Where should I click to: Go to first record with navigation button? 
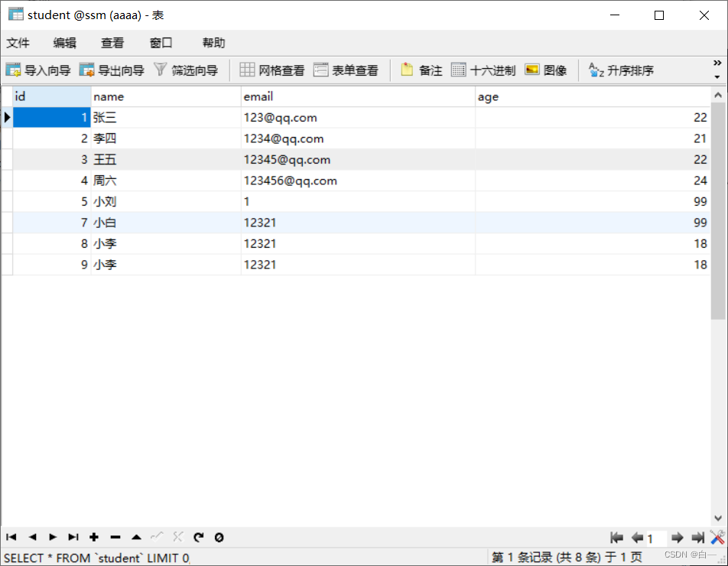click(11, 537)
